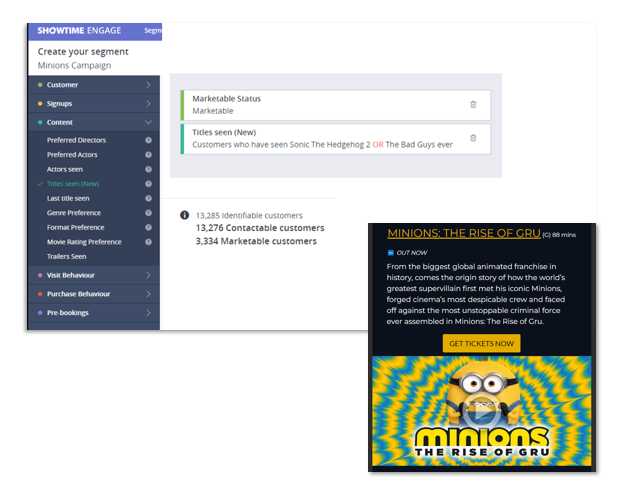Viewport: 631px width, 483px height.
Task: Select Movie Rating Preference filter
Action: (84, 242)
